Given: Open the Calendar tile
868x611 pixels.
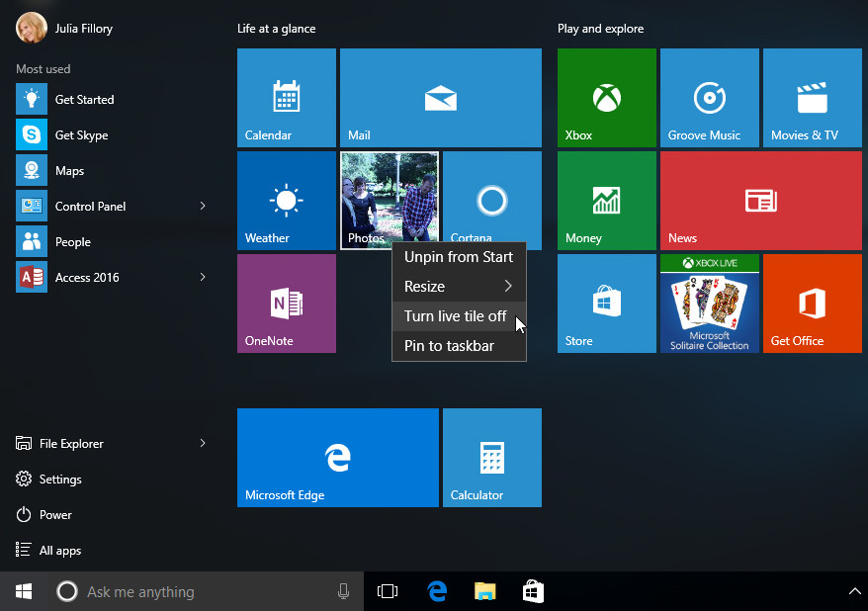Looking at the screenshot, I should tap(286, 98).
